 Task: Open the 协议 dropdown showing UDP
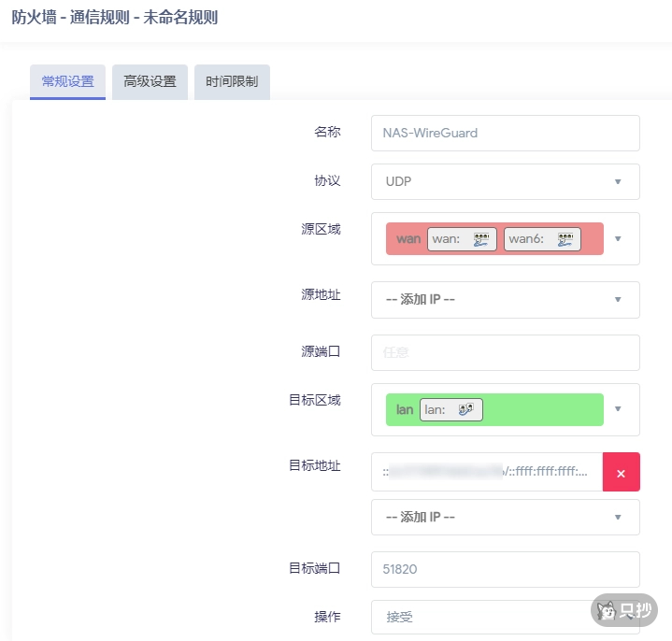(506, 181)
